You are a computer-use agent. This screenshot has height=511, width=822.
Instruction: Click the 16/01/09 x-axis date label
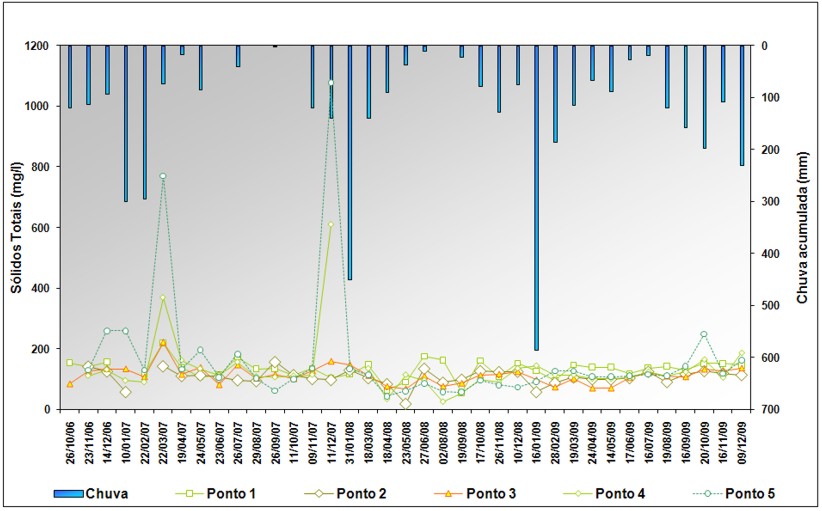(537, 441)
